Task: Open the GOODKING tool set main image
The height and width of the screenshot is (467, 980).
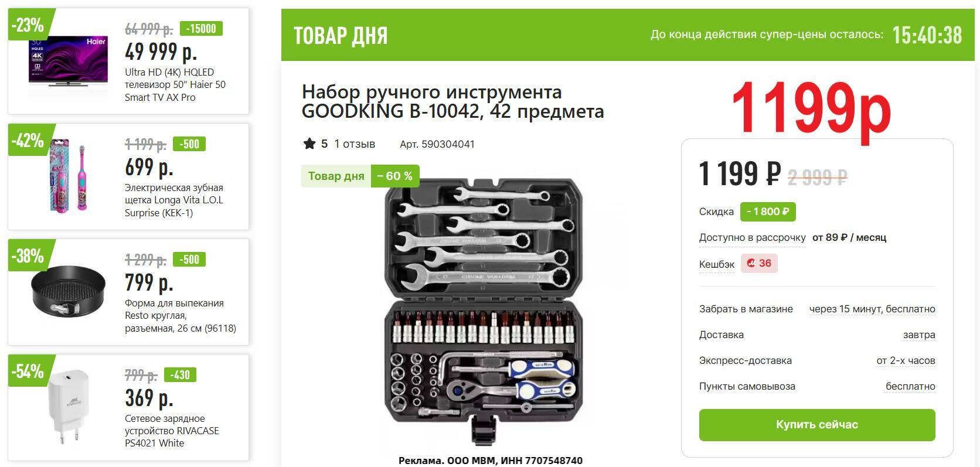Action: pyautogui.click(x=484, y=311)
